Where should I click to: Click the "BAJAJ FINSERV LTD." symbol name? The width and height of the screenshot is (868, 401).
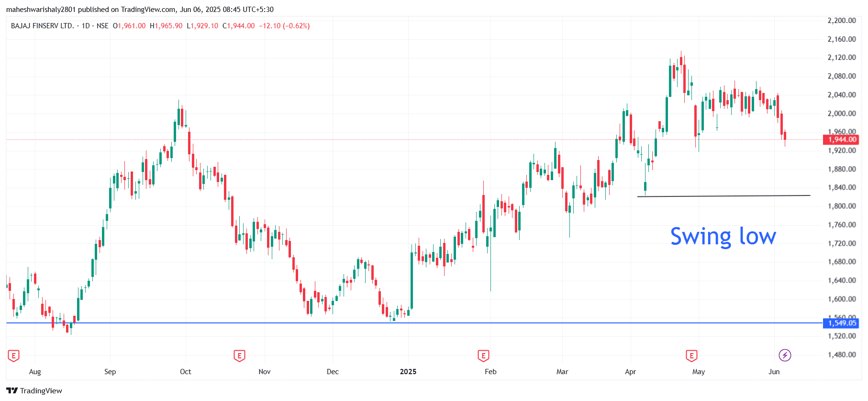[43, 26]
